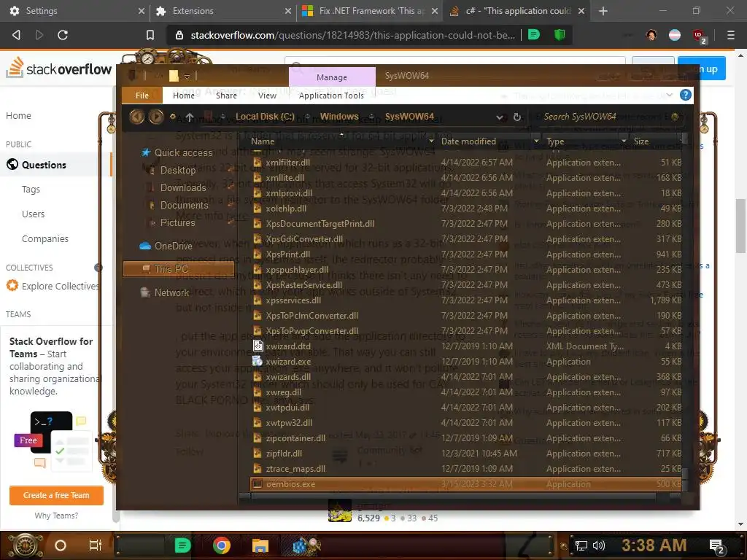Close the Settings tab
This screenshot has width=747, height=560.
tap(141, 10)
